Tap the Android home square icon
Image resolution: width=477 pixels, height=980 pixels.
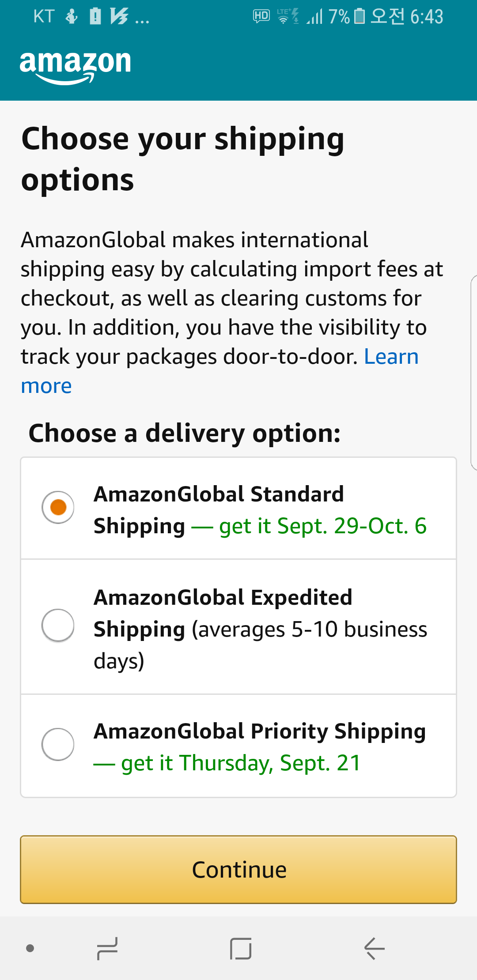[x=241, y=948]
